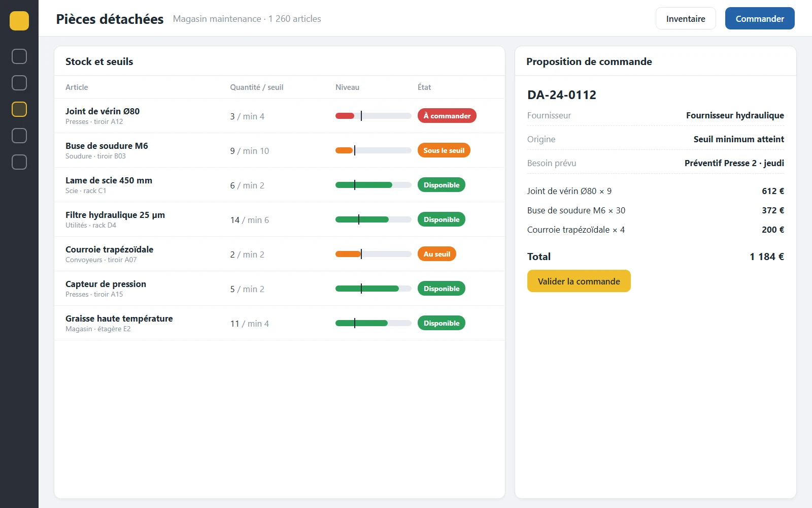Screen dimensions: 812x508
Task: Click the Article column header
Action: 77,87
